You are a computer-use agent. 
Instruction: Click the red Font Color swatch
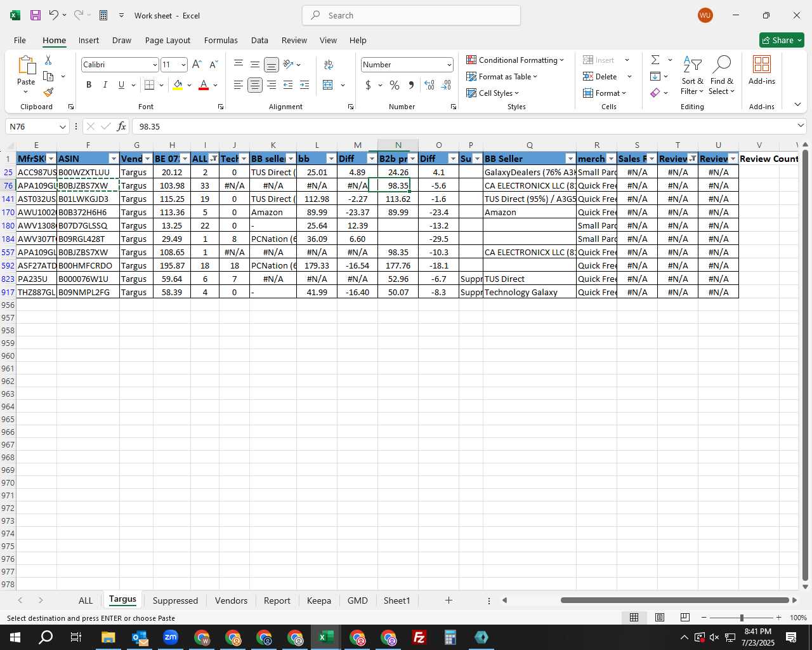[x=204, y=85]
